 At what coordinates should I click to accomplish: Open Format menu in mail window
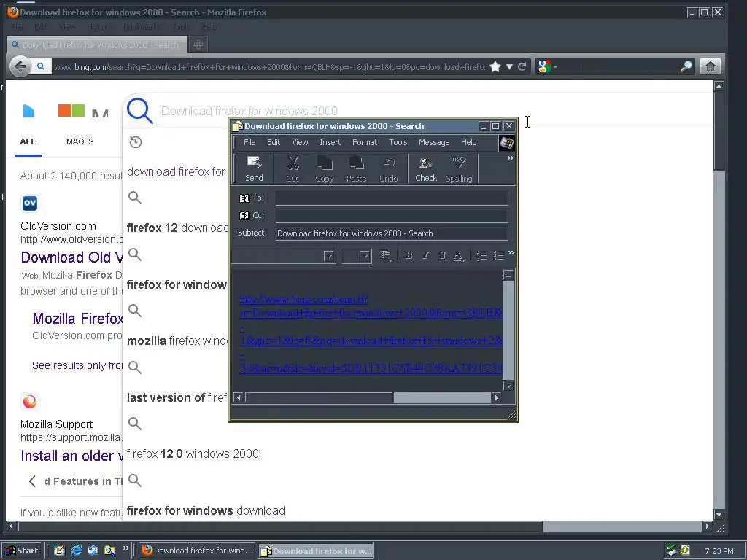point(365,142)
